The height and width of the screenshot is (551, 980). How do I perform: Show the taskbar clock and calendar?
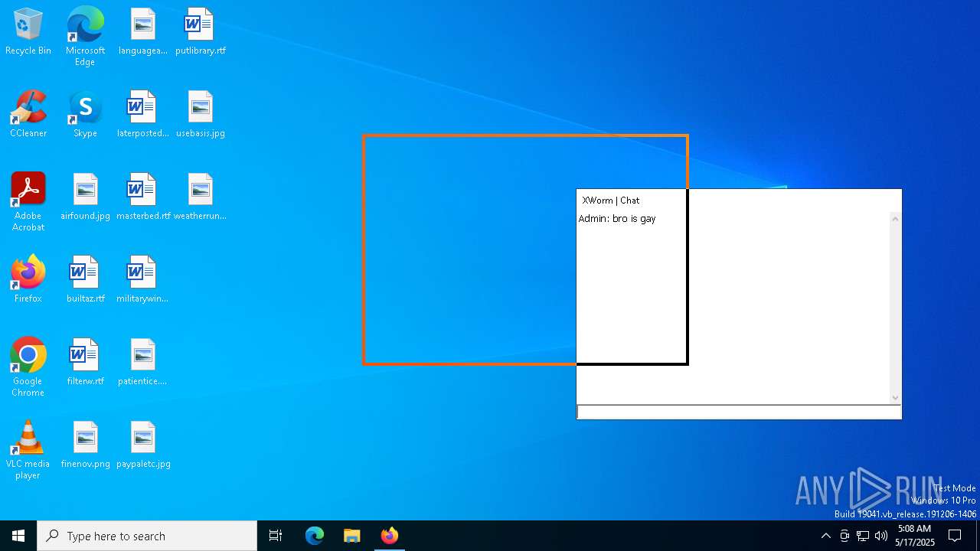(x=914, y=536)
